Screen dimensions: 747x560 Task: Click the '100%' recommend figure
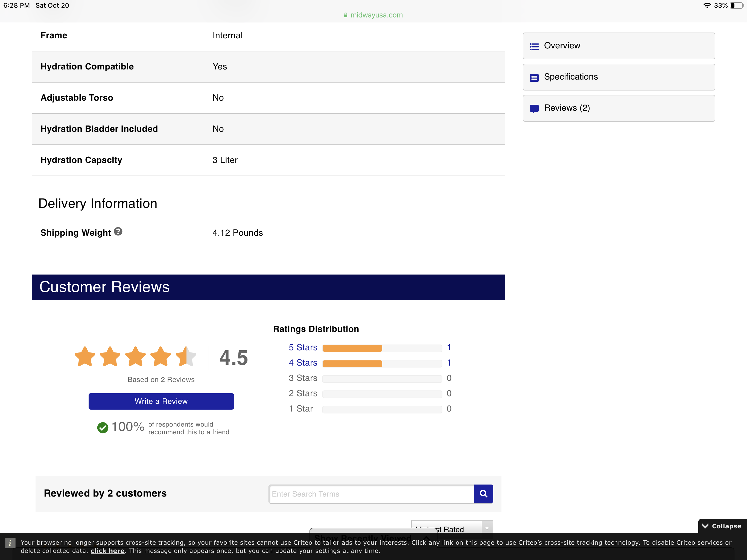point(128,427)
